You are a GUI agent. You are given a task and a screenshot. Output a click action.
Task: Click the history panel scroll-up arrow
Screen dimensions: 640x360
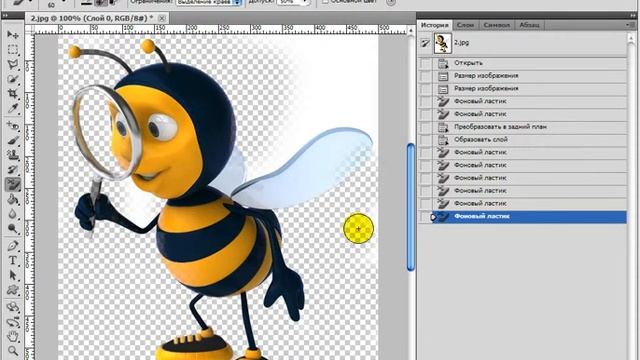[631, 37]
